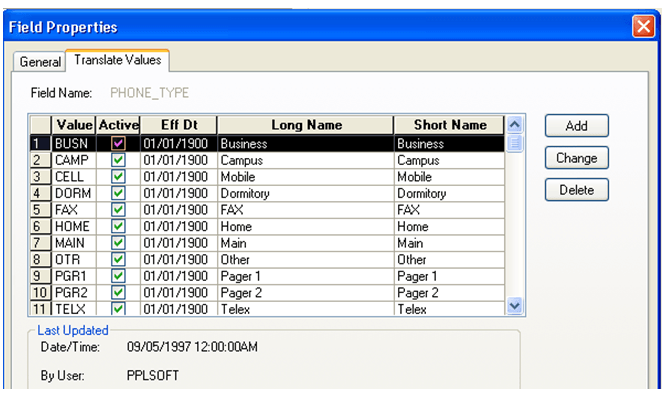
Task: Click Long Name cell 'Mobile'
Action: coord(305,177)
